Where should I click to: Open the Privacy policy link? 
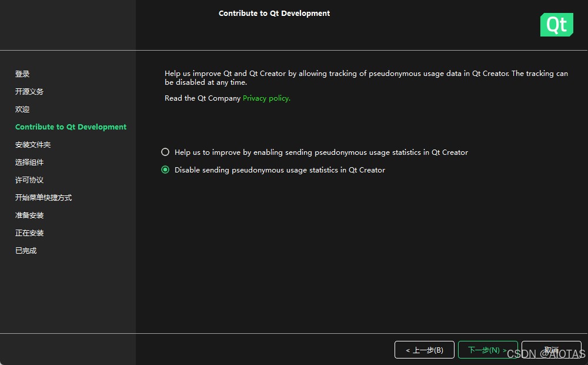tap(266, 98)
